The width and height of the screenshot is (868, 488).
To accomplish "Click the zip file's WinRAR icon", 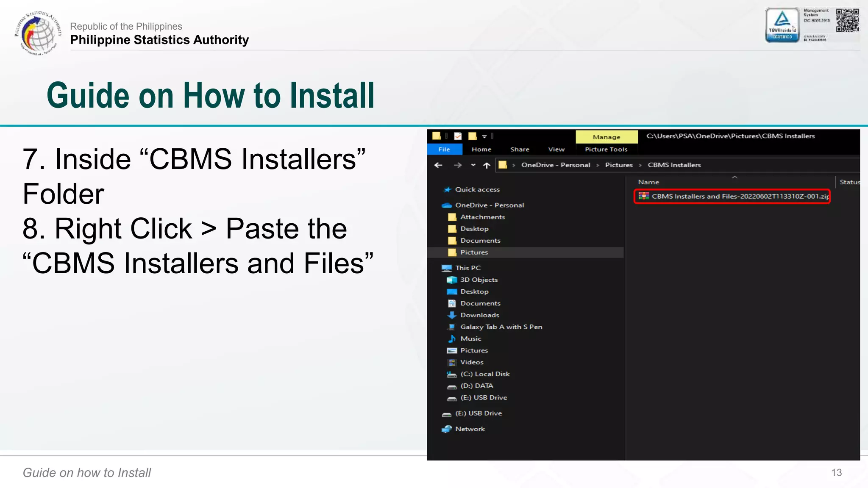I will 644,196.
